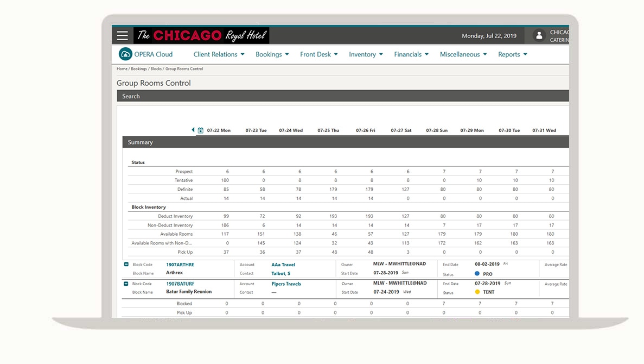Click the blue PRO status dot

click(477, 274)
